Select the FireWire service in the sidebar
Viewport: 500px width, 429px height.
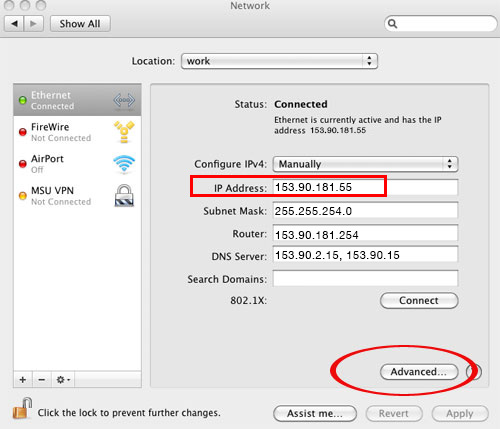pos(77,132)
